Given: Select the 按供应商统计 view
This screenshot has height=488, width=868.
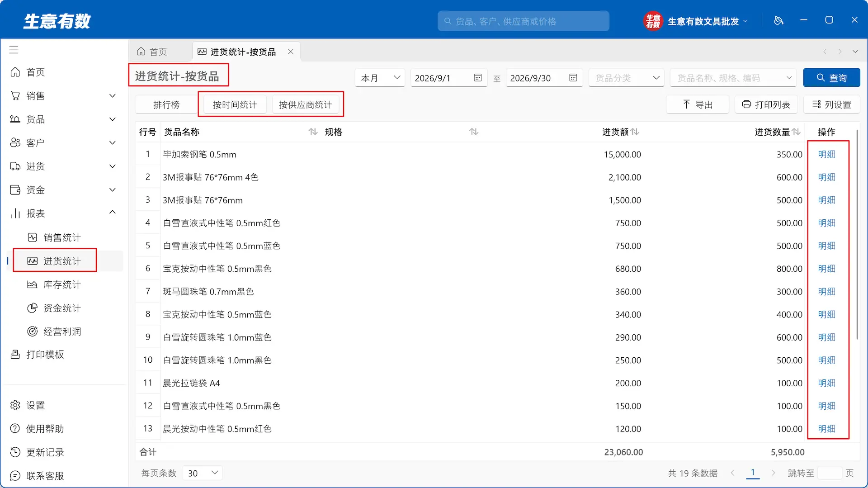Looking at the screenshot, I should [x=305, y=104].
